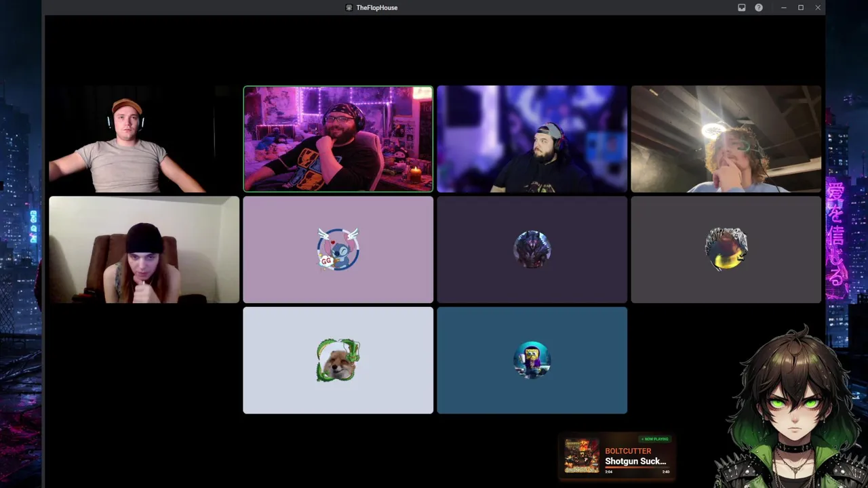The image size is (868, 488).
Task: Focus video of bearded man in blue-lit room
Action: (532, 139)
